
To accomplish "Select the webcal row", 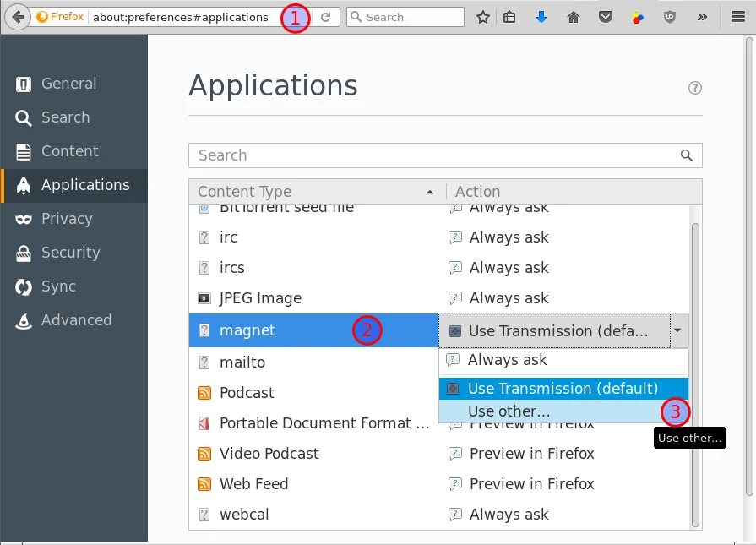I will tap(440, 514).
